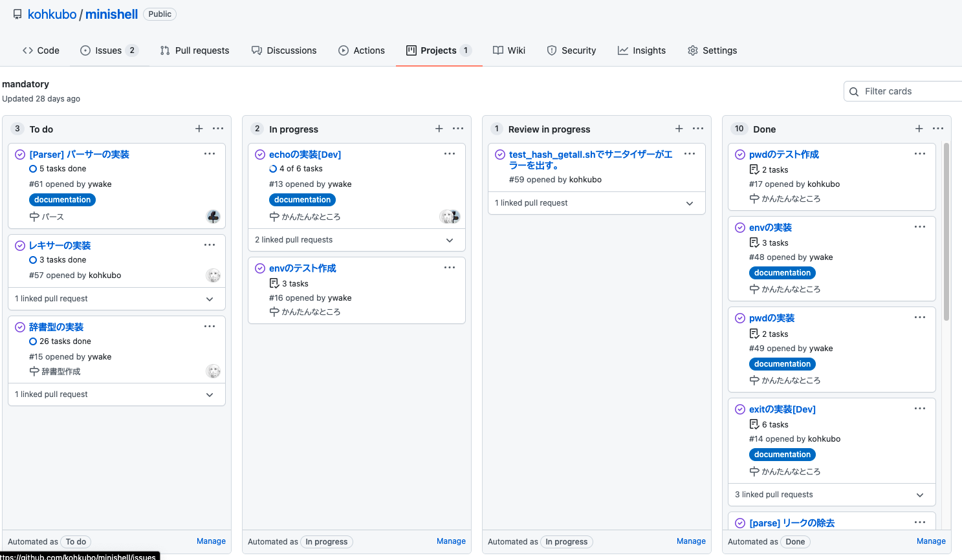Open the To do column options menu
The width and height of the screenshot is (962, 560).
click(x=218, y=129)
